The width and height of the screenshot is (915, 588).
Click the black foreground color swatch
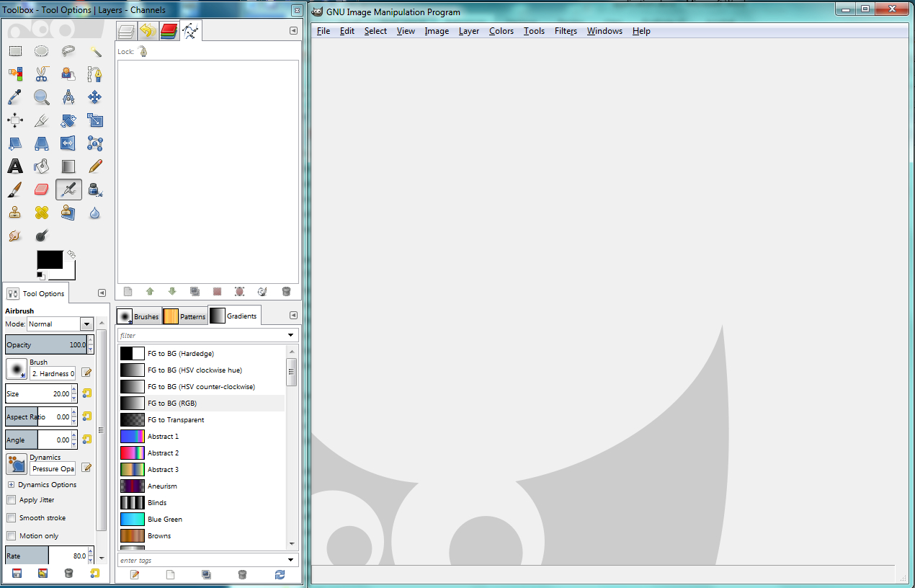click(49, 260)
